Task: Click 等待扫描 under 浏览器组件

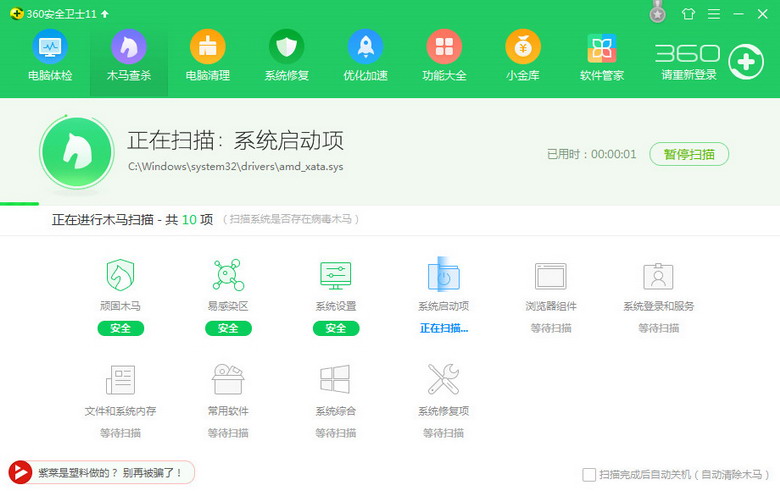Action: click(551, 328)
